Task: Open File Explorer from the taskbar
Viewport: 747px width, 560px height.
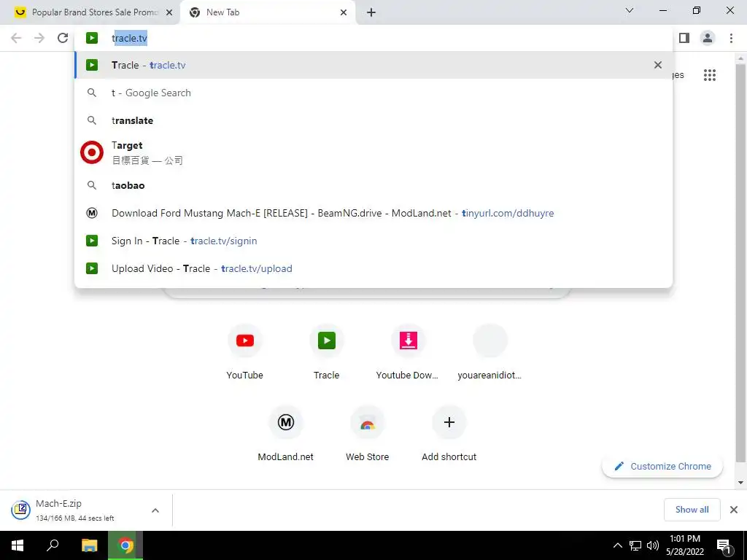Action: [90, 545]
